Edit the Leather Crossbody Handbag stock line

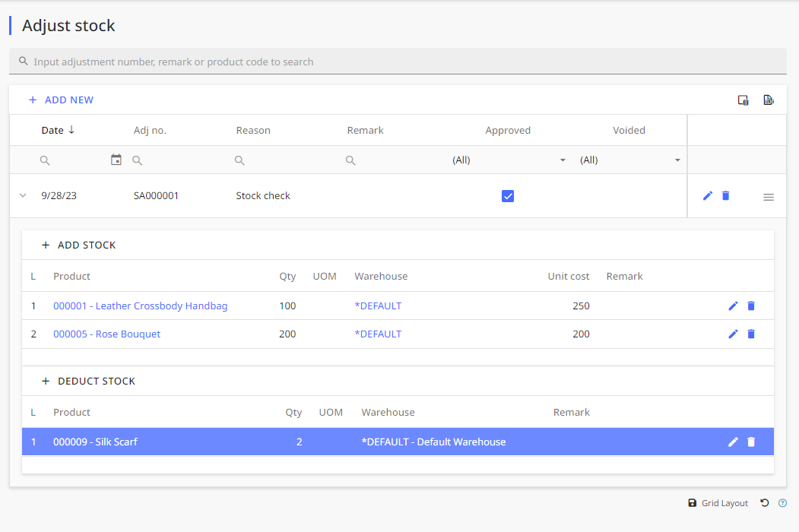click(734, 306)
